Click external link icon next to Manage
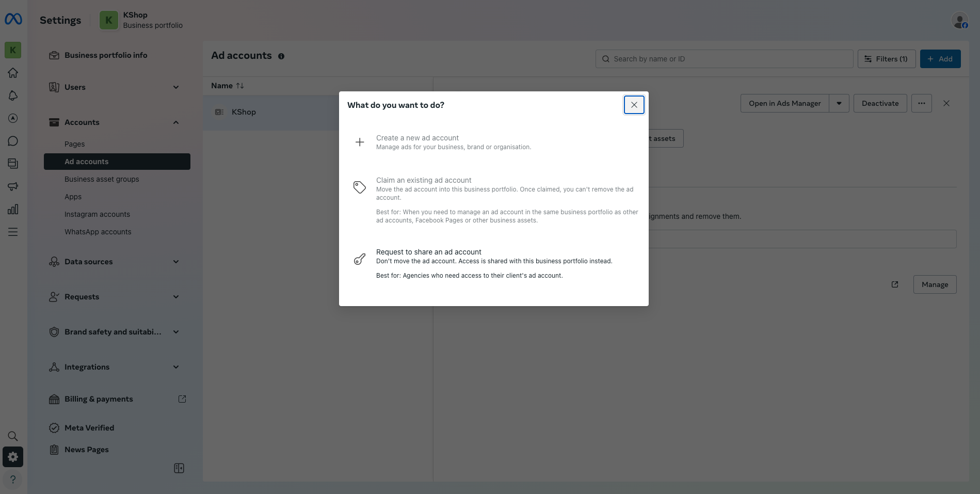Screen dimensions: 980x494 [895, 284]
